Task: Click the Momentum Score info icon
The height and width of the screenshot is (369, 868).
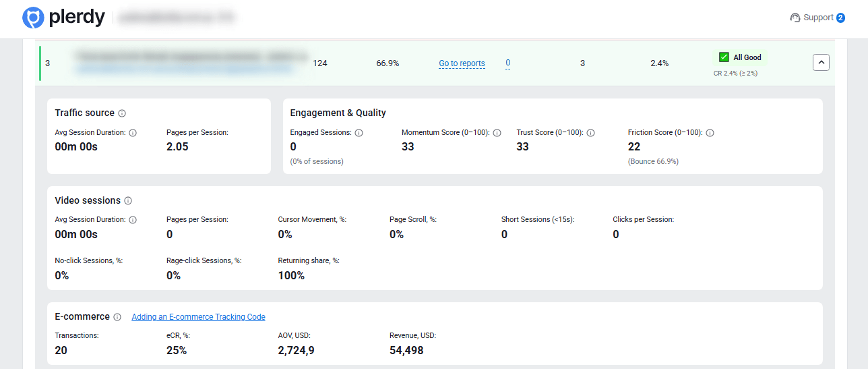Action: tap(497, 133)
